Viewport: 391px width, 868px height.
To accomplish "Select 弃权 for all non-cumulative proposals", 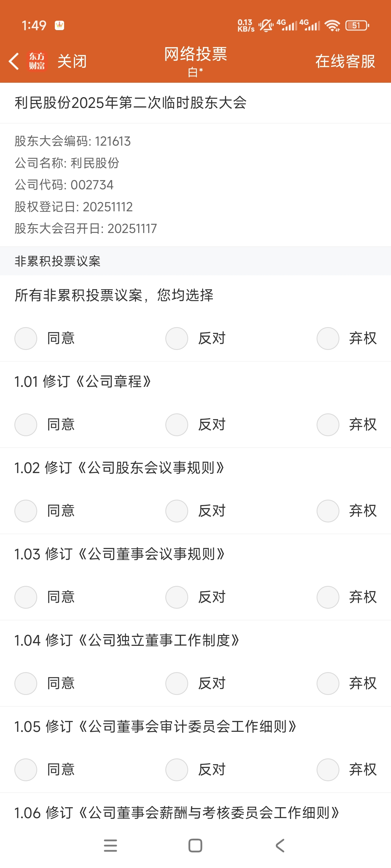I will point(328,338).
